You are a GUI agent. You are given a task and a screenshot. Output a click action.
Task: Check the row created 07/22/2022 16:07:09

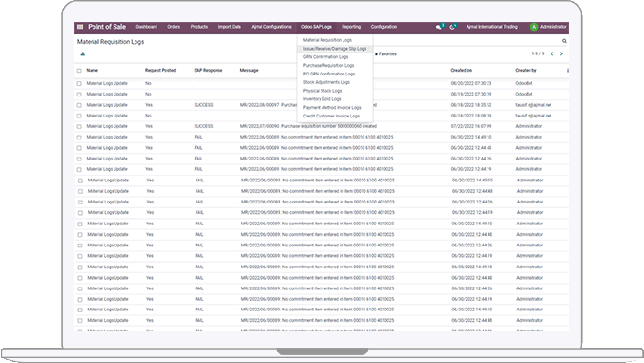click(79, 127)
